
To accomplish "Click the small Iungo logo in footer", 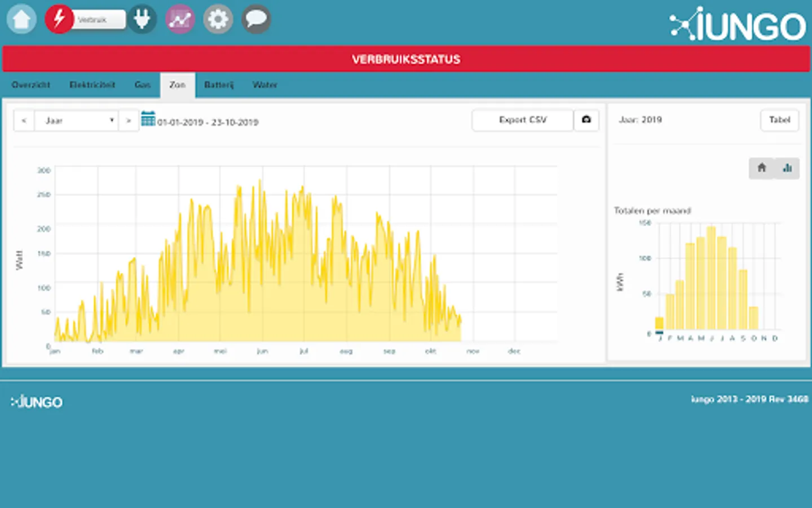I will tap(37, 402).
